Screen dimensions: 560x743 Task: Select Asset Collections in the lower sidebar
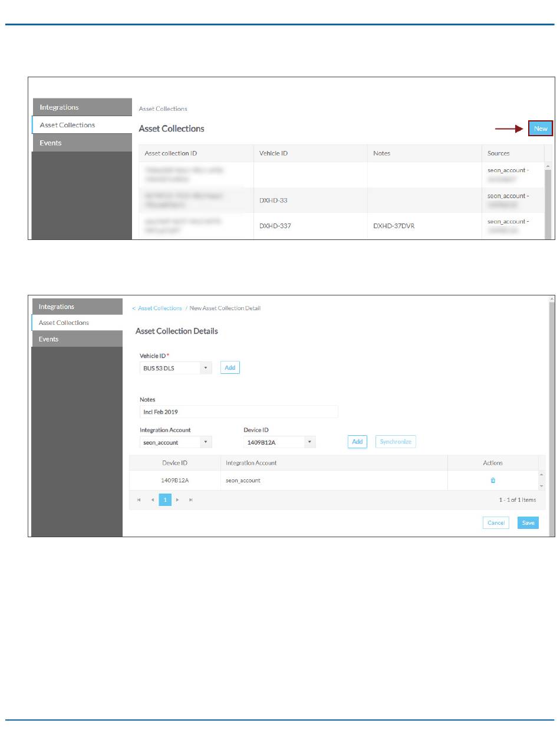pos(77,323)
